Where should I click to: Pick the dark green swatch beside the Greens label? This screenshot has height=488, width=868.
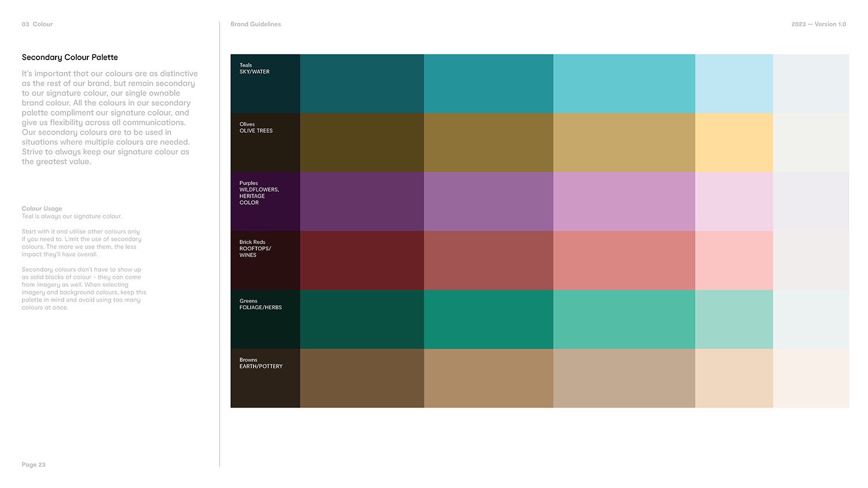tap(362, 319)
